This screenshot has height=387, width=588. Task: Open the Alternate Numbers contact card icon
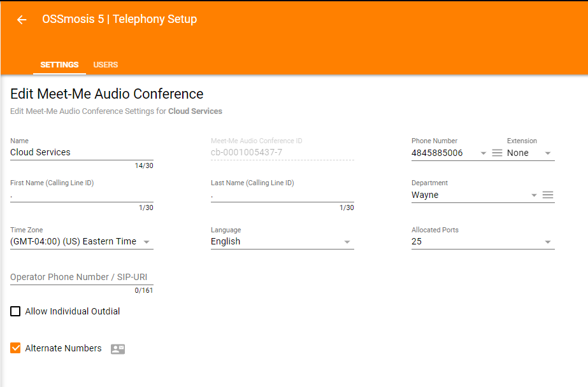coord(118,349)
